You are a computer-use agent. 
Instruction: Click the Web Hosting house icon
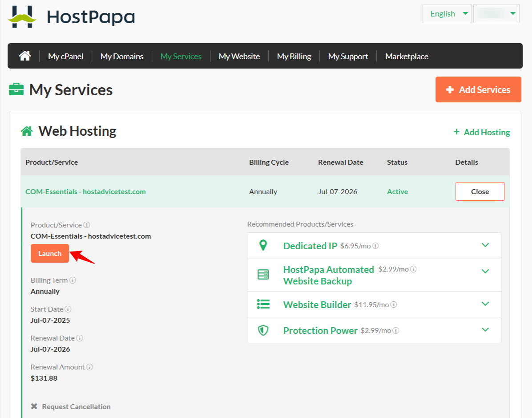[x=27, y=131]
